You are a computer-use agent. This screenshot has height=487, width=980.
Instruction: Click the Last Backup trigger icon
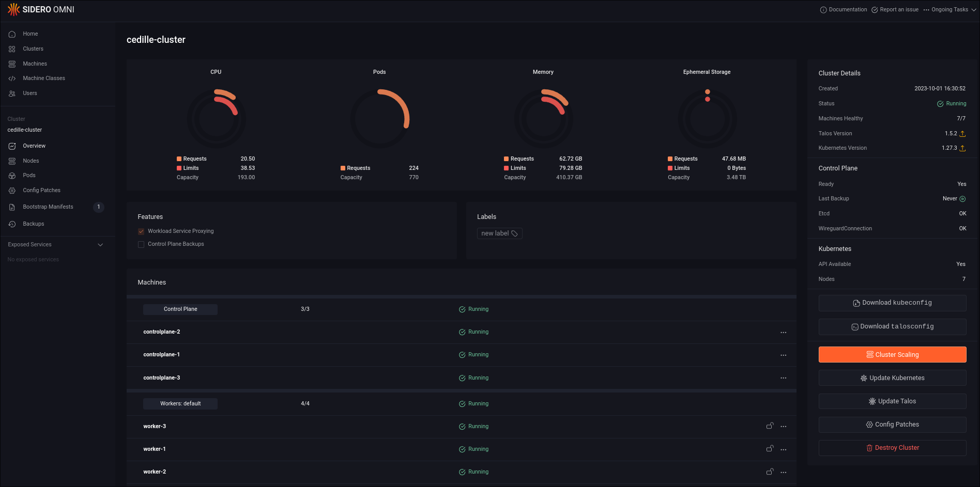962,199
